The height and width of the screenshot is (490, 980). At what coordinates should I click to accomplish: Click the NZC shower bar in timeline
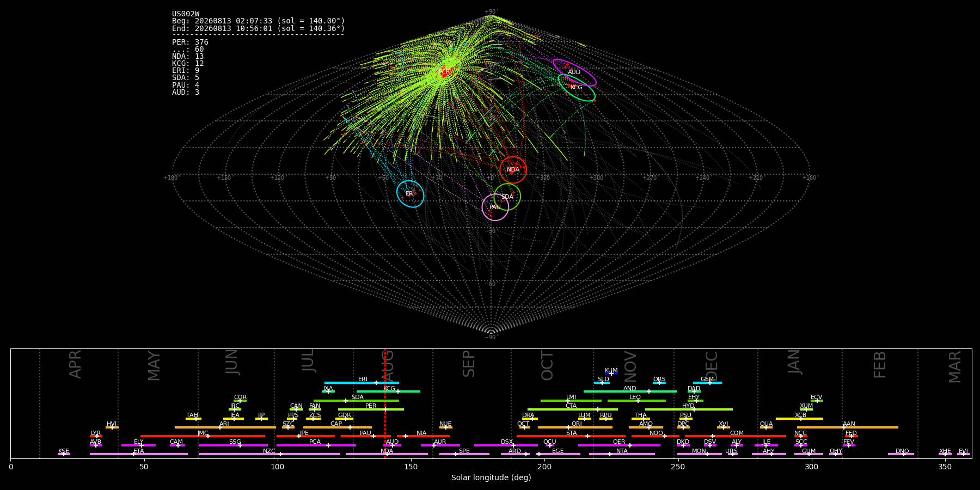269,454
